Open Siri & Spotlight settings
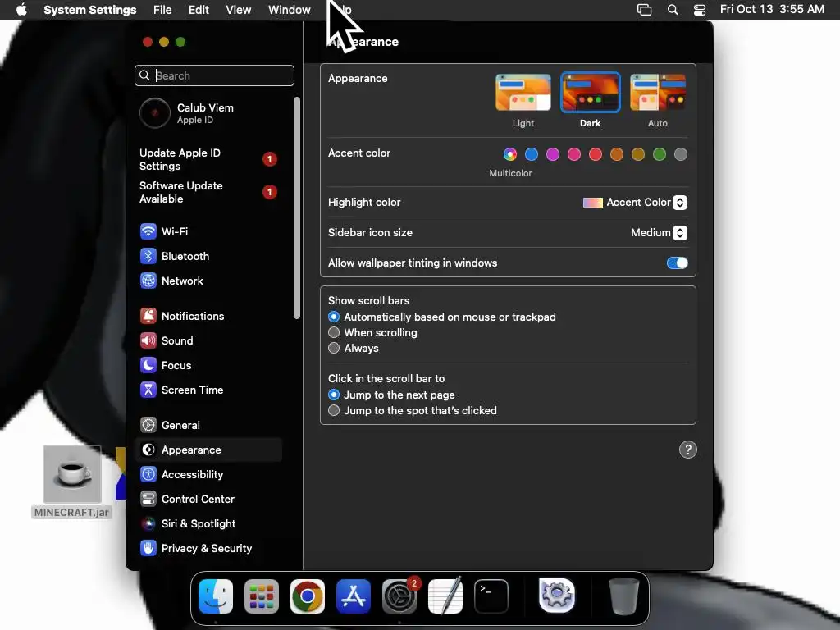This screenshot has height=630, width=840. [208, 524]
